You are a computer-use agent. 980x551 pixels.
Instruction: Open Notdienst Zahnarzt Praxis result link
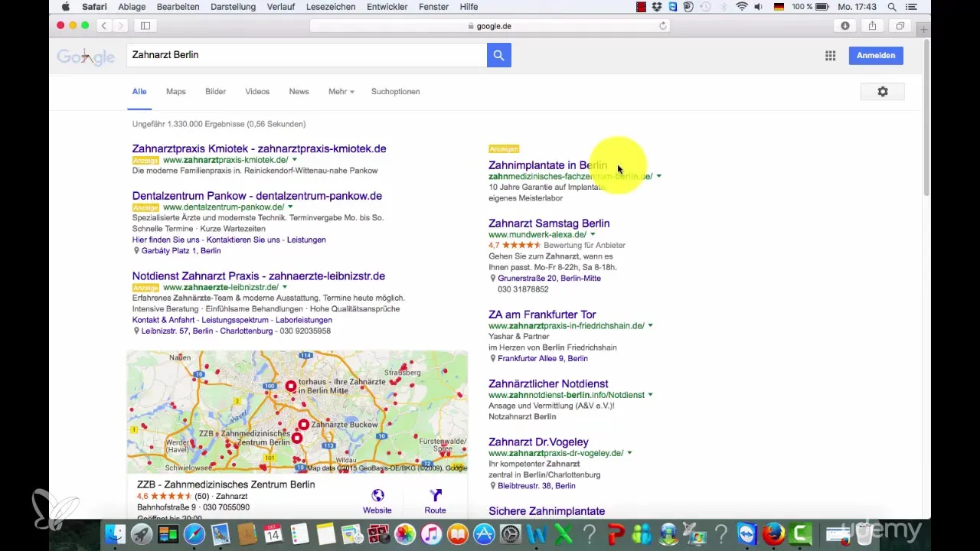pyautogui.click(x=259, y=276)
